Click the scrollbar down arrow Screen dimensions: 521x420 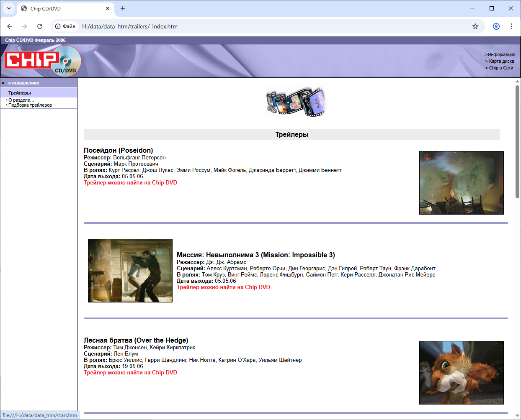tap(517, 416)
